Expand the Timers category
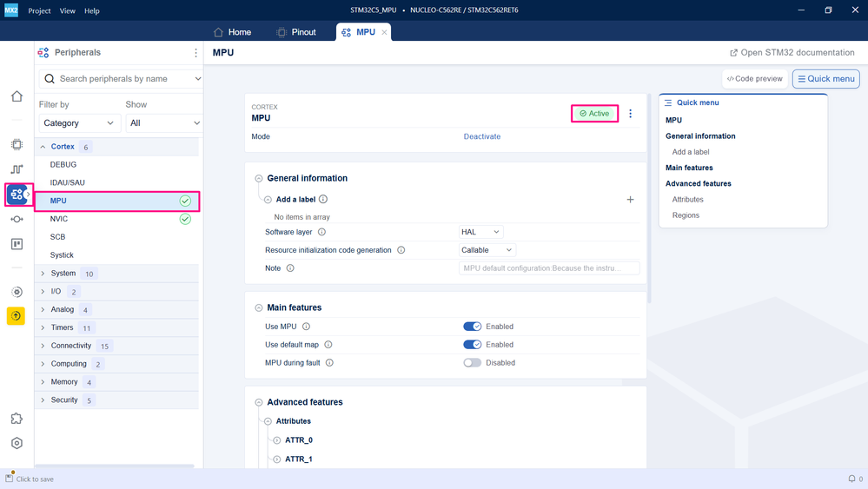The width and height of the screenshot is (868, 489). 43,327
